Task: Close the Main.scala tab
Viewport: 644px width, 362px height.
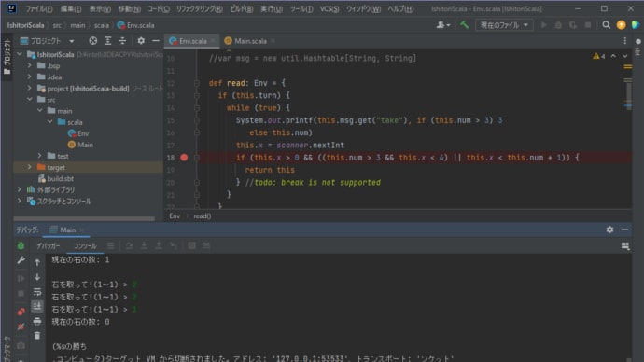Action: [273, 41]
